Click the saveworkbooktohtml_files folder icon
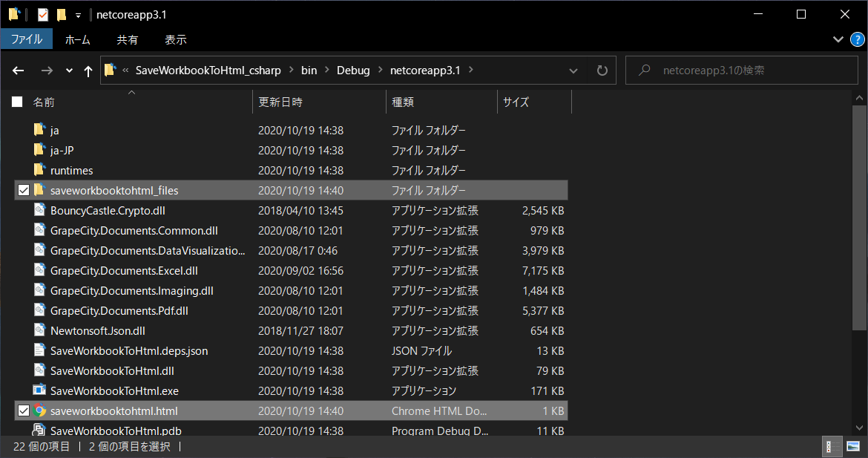Viewport: 868px width, 458px height. coord(39,190)
